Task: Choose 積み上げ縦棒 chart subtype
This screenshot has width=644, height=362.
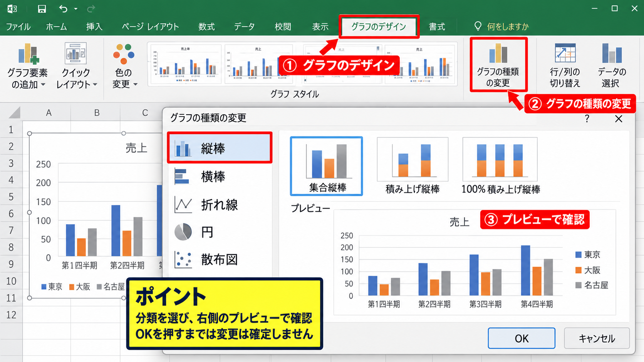Action: coord(413,166)
